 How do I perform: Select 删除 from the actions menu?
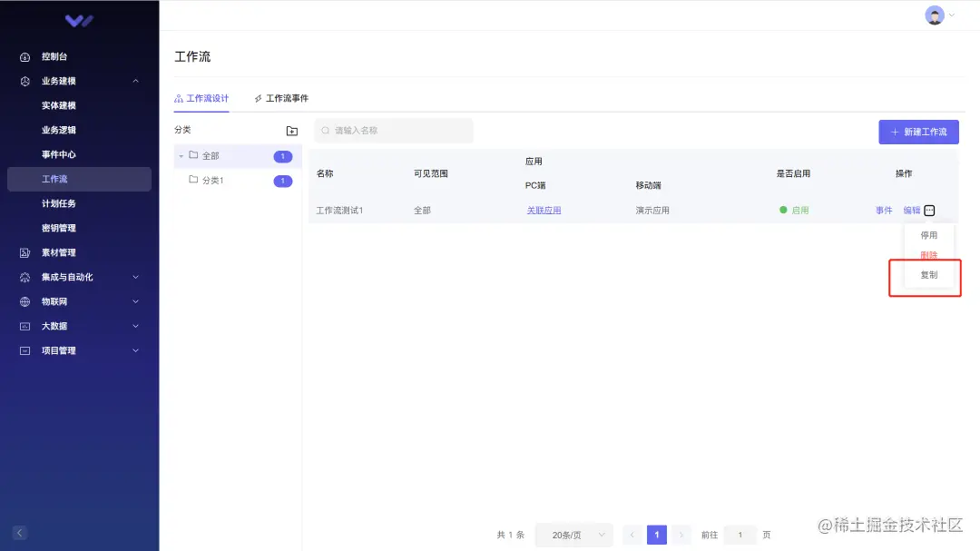929,255
